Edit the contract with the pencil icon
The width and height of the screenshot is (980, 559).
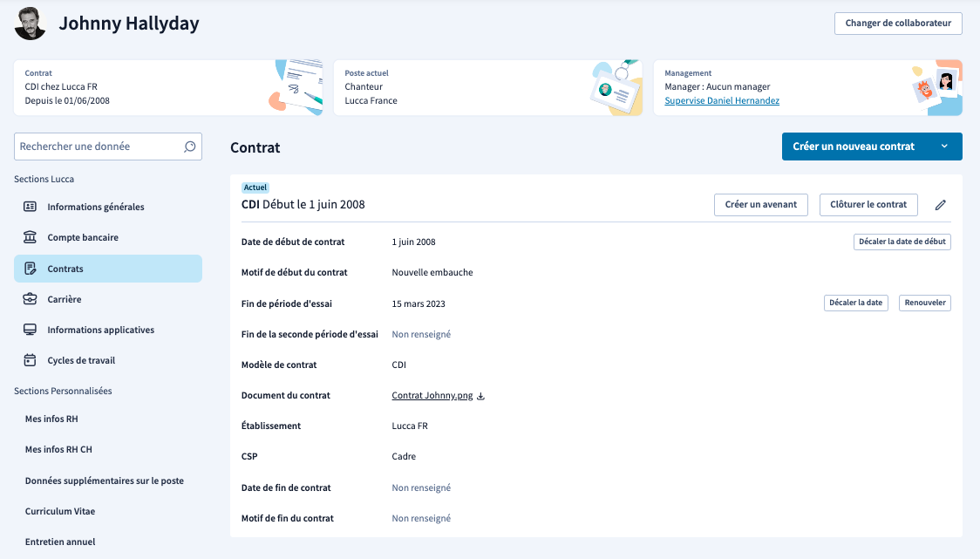point(941,204)
